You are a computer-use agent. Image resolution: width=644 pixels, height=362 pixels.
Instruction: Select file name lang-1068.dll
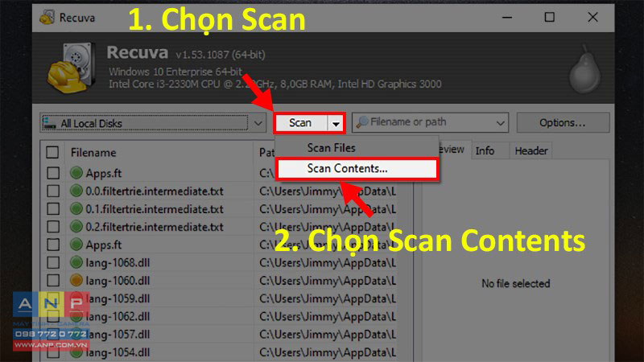[x=118, y=263]
